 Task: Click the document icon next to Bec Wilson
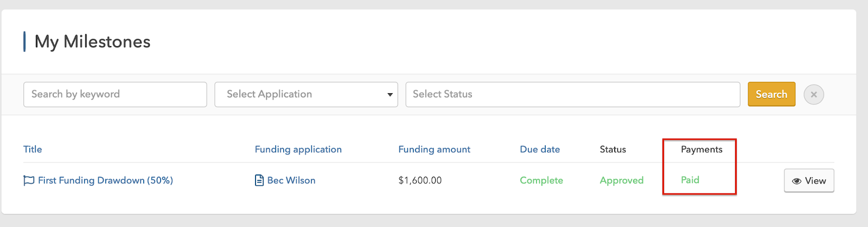pyautogui.click(x=259, y=180)
